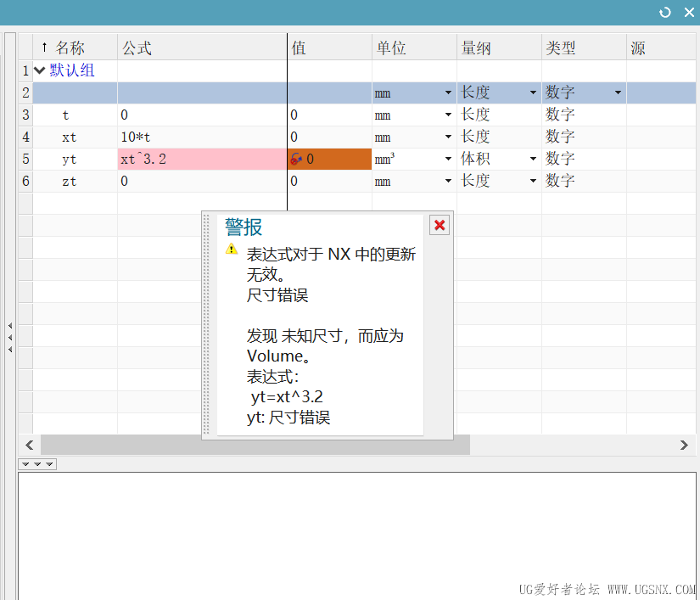This screenshot has height=600, width=700.
Task: Close the Expressions dialog window
Action: click(x=689, y=12)
